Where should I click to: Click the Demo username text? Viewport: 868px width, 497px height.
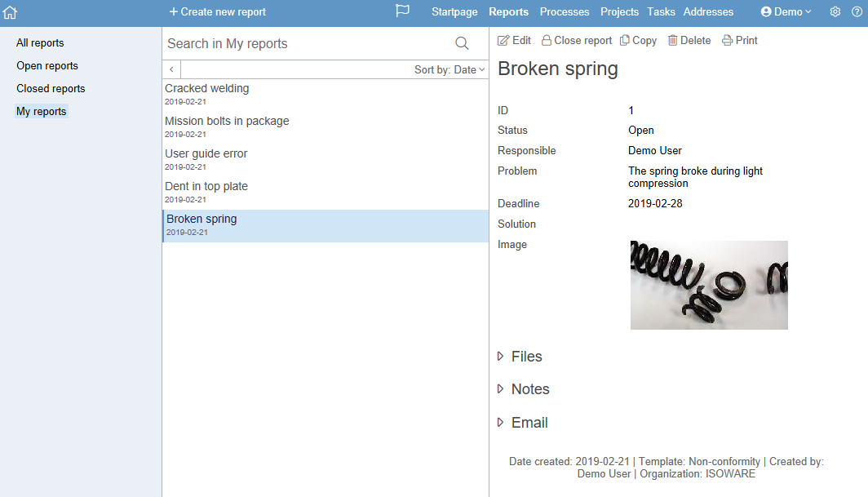[788, 11]
